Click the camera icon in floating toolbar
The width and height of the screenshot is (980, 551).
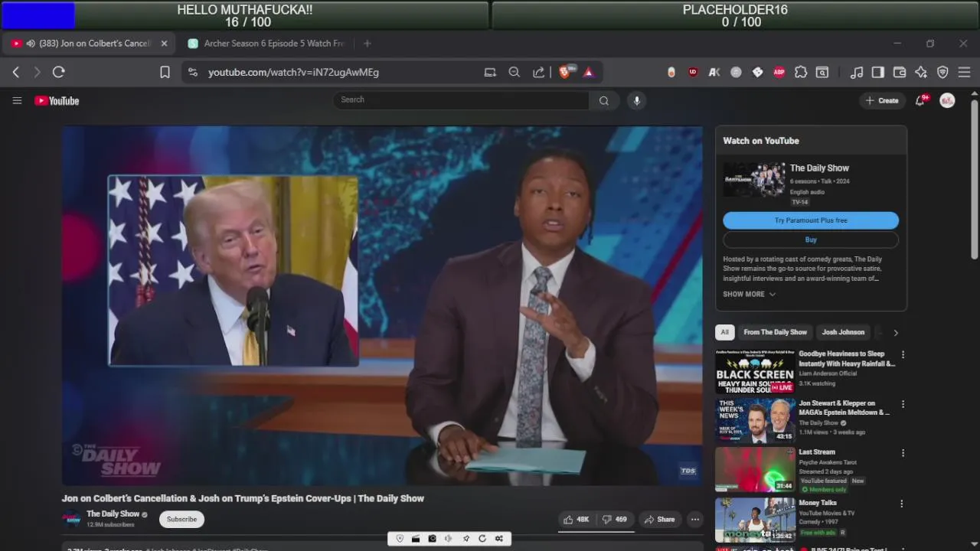(x=432, y=539)
